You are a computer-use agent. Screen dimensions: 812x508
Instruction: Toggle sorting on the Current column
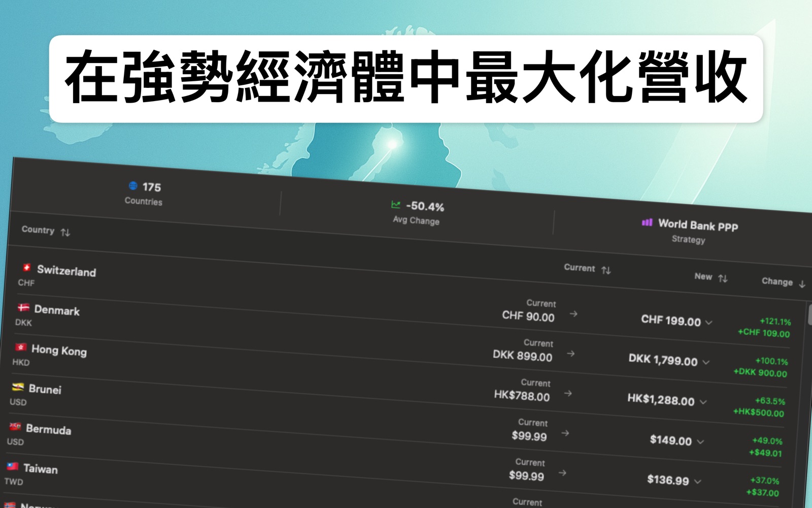tap(607, 270)
